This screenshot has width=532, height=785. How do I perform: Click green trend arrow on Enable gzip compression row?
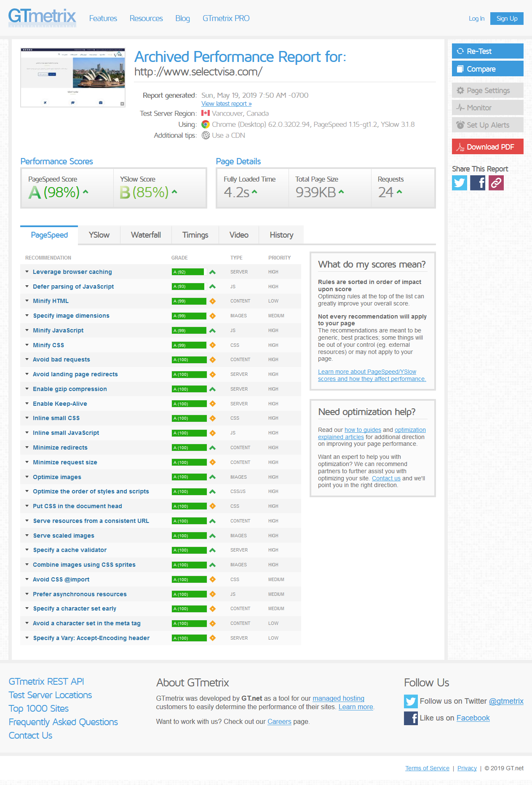212,389
